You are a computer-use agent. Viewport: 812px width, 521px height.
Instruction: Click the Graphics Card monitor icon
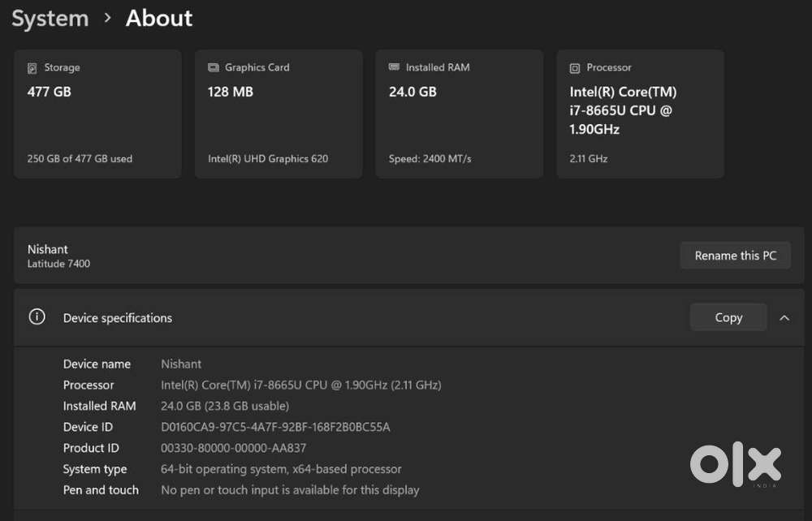pyautogui.click(x=214, y=68)
